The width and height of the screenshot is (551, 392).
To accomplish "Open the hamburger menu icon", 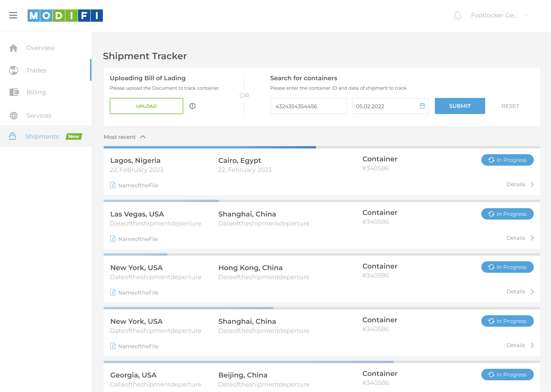I will pos(13,15).
